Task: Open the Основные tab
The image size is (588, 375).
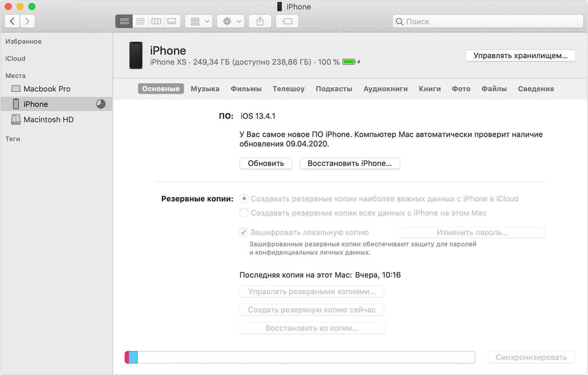Action: (161, 89)
